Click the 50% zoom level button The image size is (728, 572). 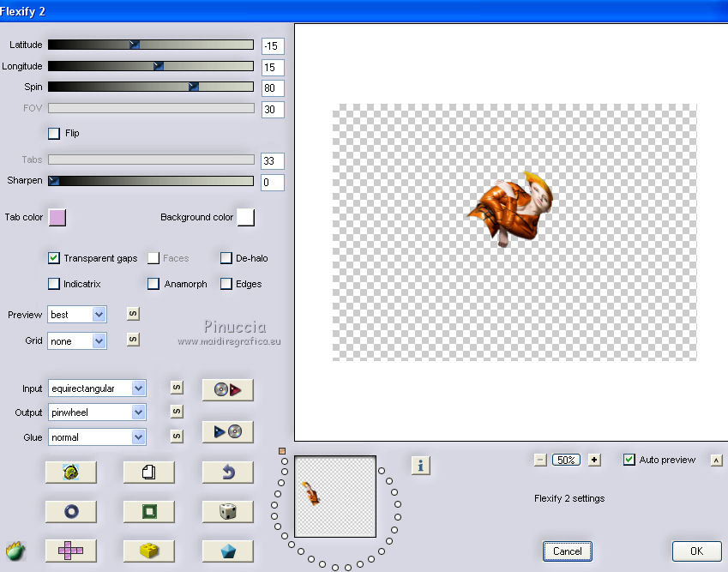click(567, 461)
